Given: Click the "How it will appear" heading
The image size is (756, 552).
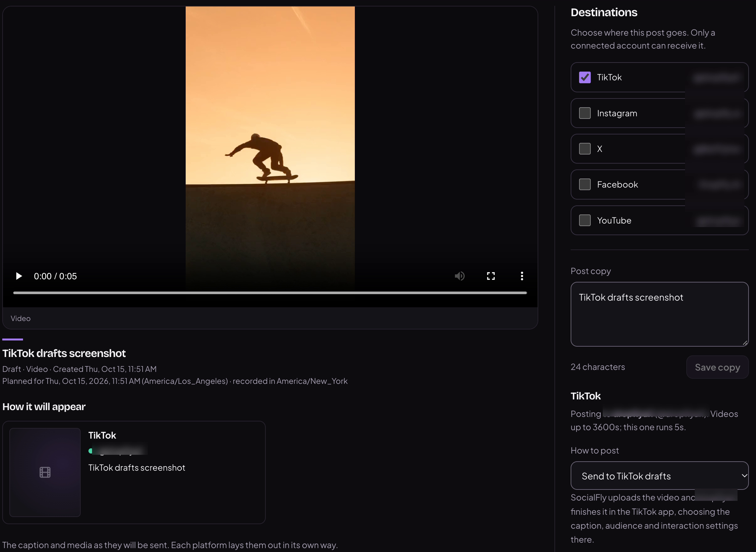Looking at the screenshot, I should pyautogui.click(x=44, y=407).
